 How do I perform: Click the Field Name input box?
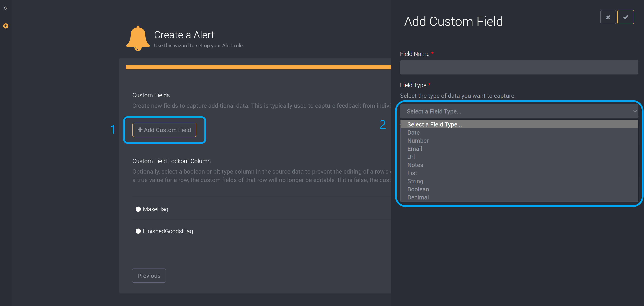(519, 67)
